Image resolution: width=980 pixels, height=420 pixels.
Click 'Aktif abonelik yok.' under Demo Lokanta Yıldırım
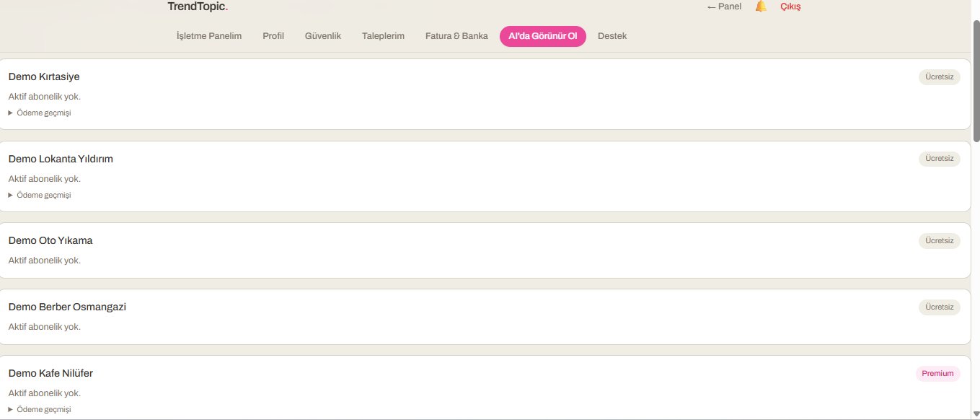[x=45, y=179]
